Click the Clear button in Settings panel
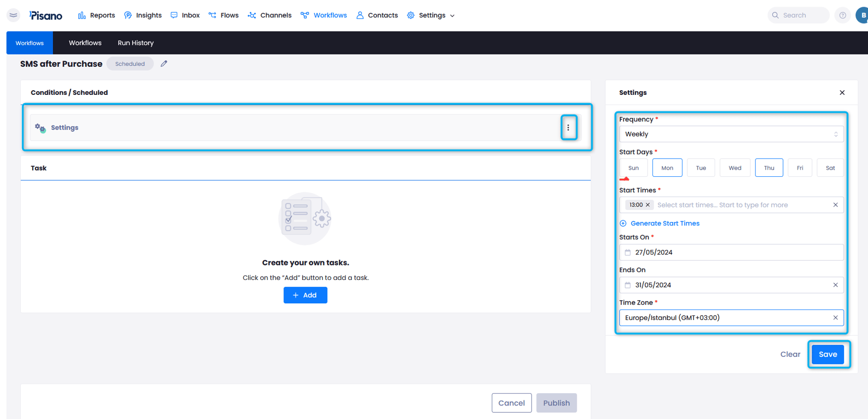The image size is (868, 419). (x=790, y=354)
